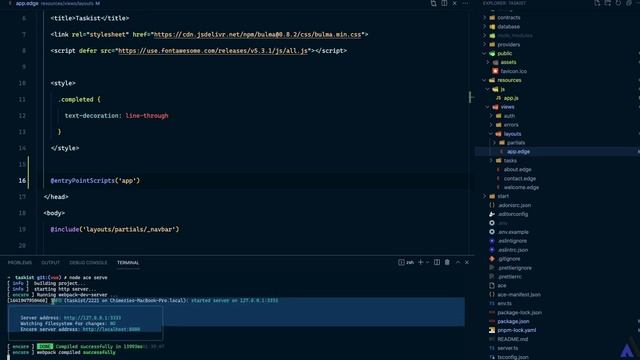Open about.edge file
This screenshot has height=360, width=640.
point(517,169)
